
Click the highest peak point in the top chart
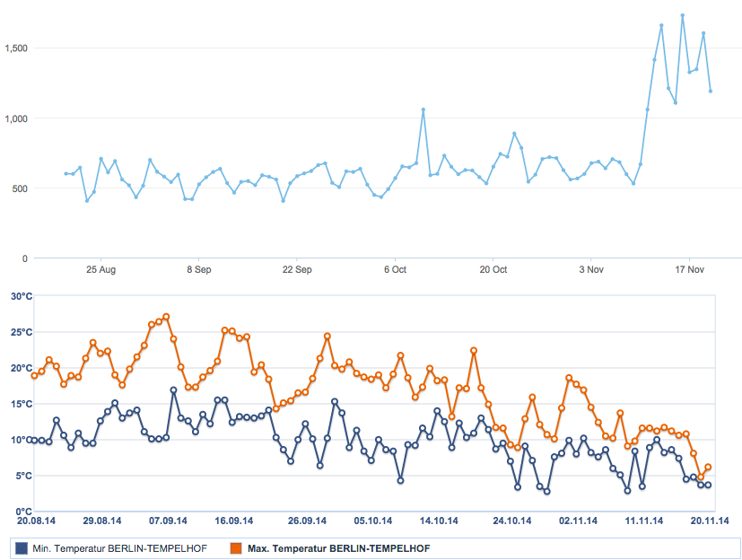(x=683, y=15)
